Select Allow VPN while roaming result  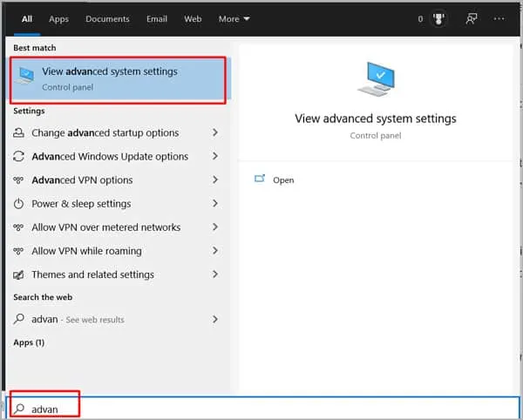click(x=115, y=251)
